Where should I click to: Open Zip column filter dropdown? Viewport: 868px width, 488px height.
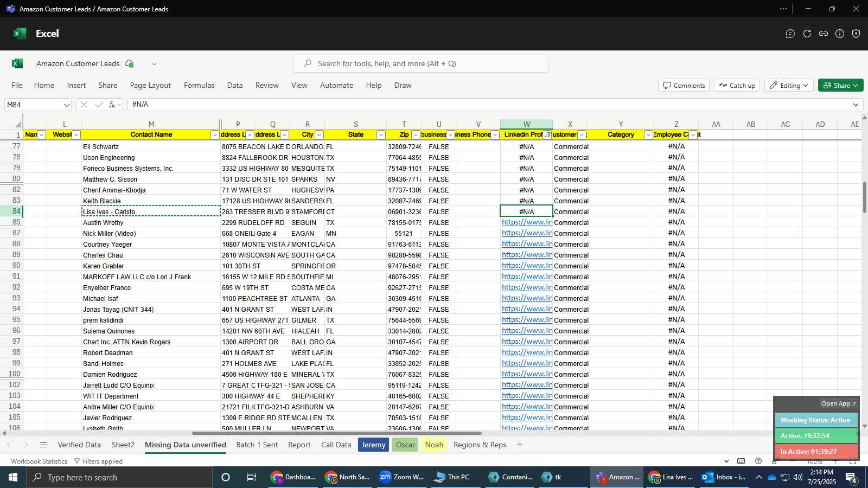click(x=416, y=135)
